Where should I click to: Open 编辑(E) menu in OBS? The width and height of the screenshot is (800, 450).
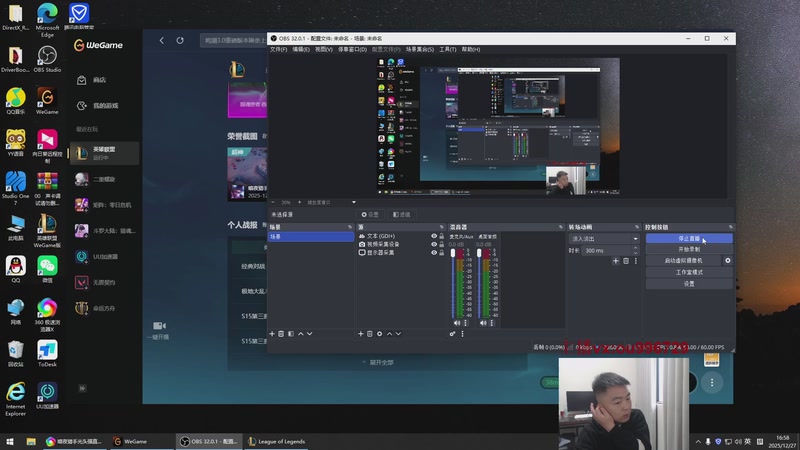(x=301, y=49)
